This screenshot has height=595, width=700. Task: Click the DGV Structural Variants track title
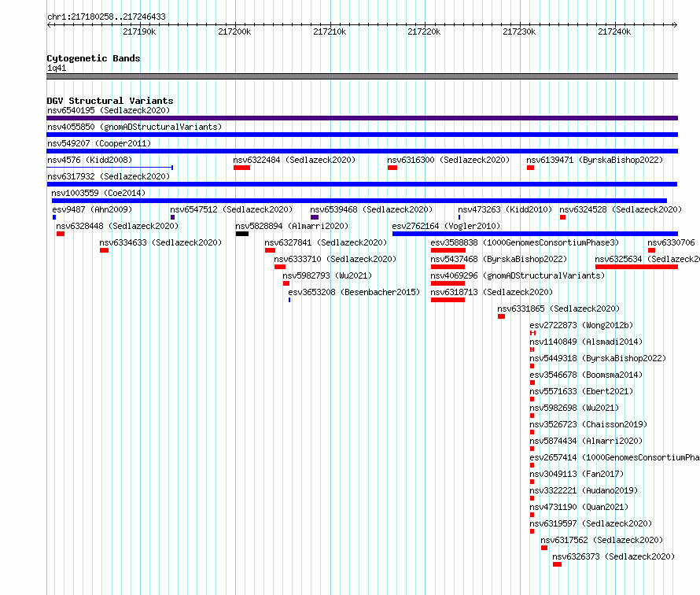point(110,101)
